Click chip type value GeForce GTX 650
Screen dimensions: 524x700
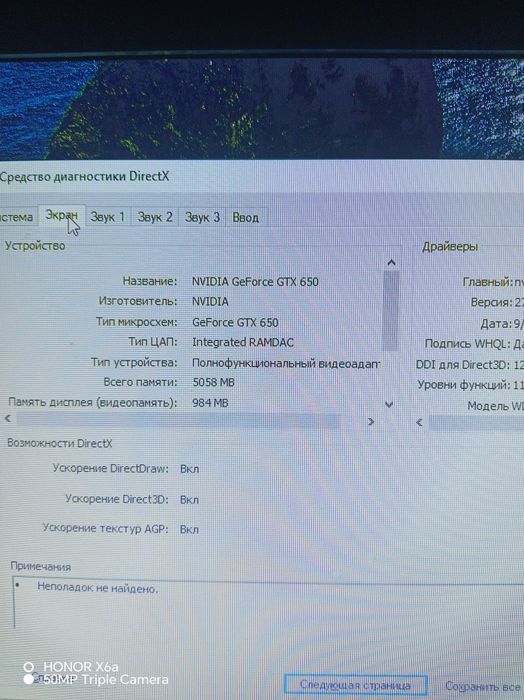[x=235, y=322]
